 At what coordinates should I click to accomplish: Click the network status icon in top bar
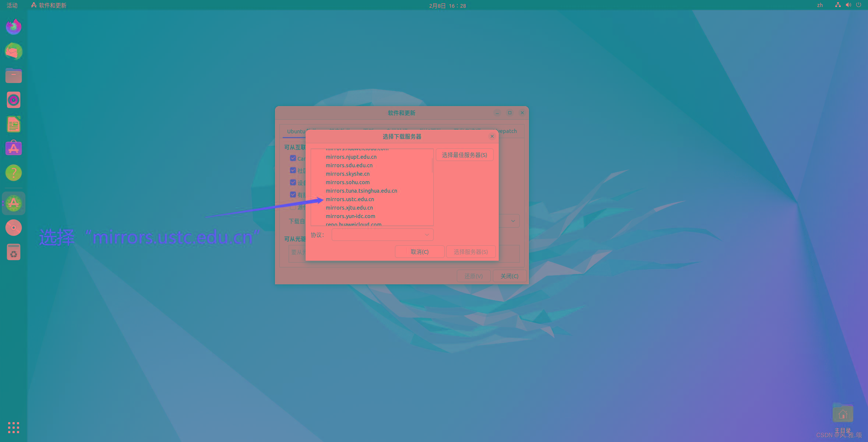838,5
